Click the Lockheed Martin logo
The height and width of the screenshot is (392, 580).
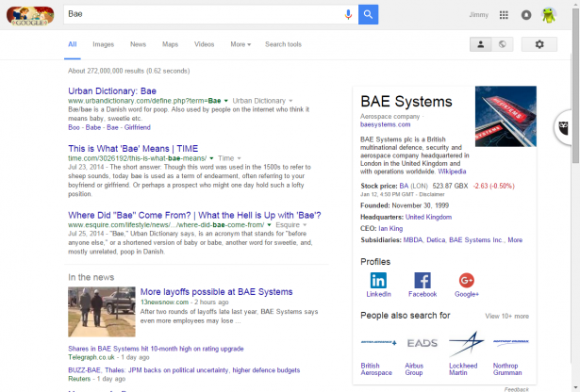[467, 344]
